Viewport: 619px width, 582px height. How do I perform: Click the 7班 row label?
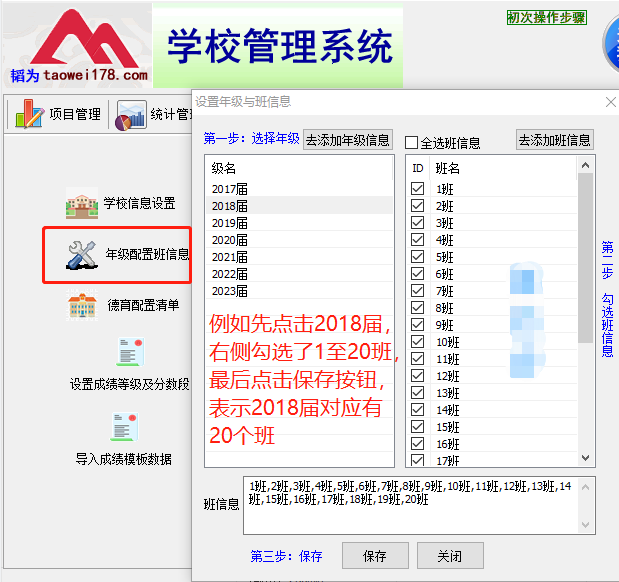445,291
